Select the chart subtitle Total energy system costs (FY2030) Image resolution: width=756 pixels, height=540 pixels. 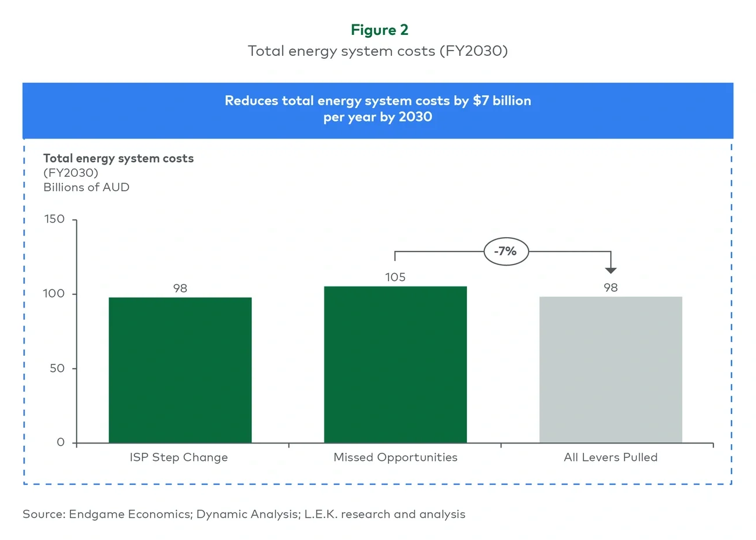(378, 51)
